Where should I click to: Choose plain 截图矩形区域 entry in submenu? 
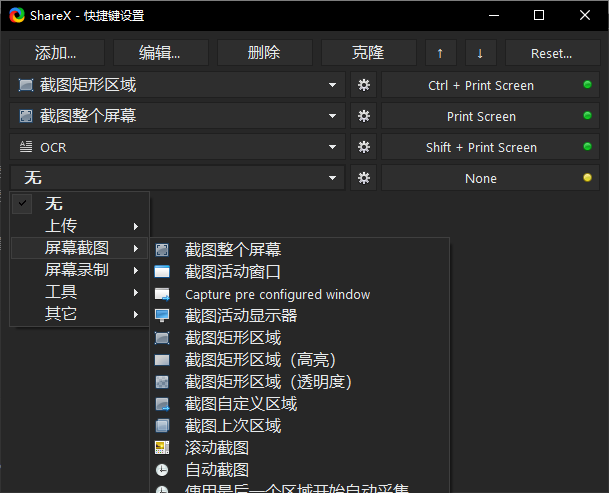click(299, 338)
